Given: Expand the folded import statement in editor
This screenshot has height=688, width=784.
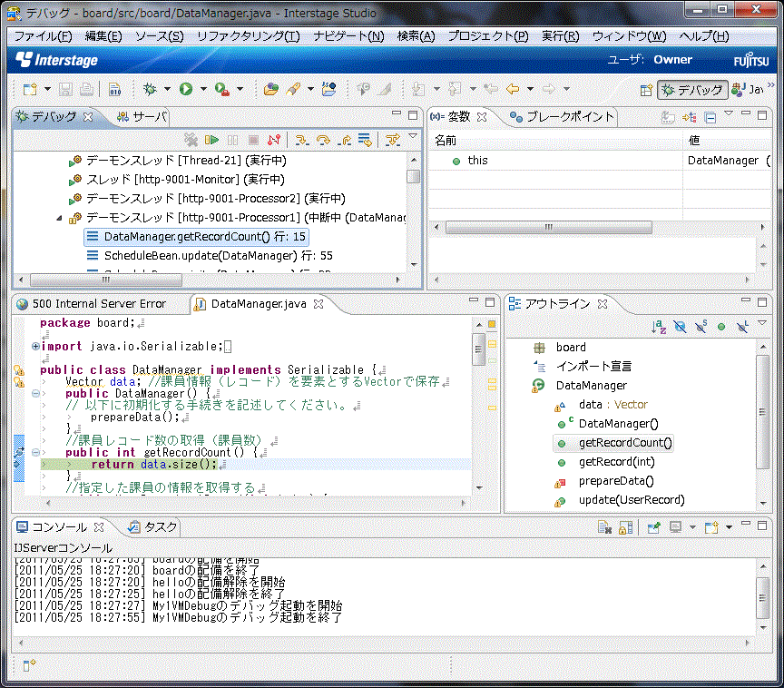Looking at the screenshot, I should pyautogui.click(x=35, y=346).
